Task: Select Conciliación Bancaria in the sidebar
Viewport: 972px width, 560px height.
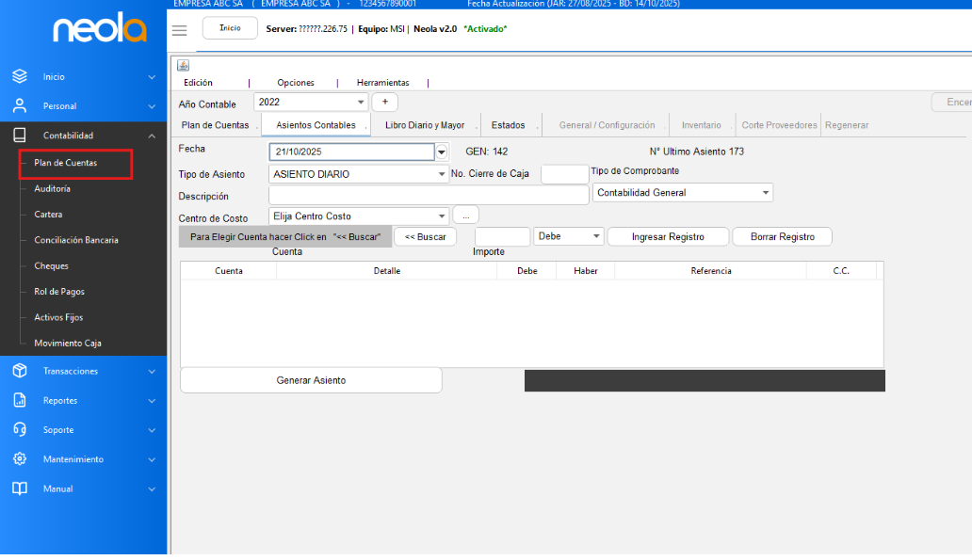Action: 76,240
